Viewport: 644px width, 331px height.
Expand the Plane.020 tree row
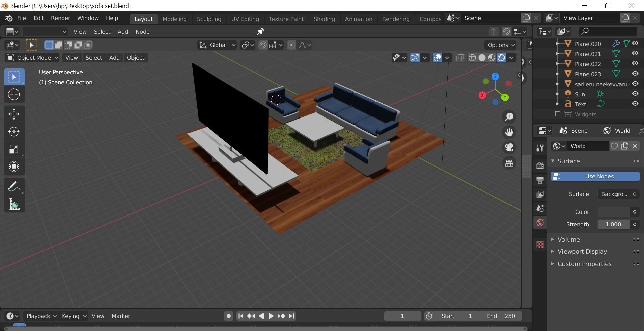tap(557, 44)
